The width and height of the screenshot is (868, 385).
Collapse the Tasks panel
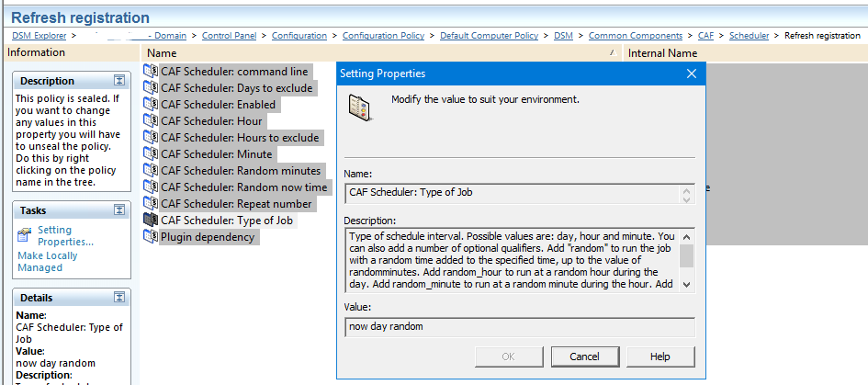[x=118, y=210]
